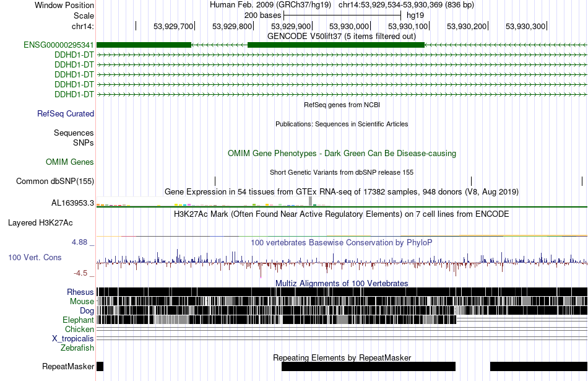Click the Chicken alignment label
Screen dimensions: 588x381
[x=79, y=329]
